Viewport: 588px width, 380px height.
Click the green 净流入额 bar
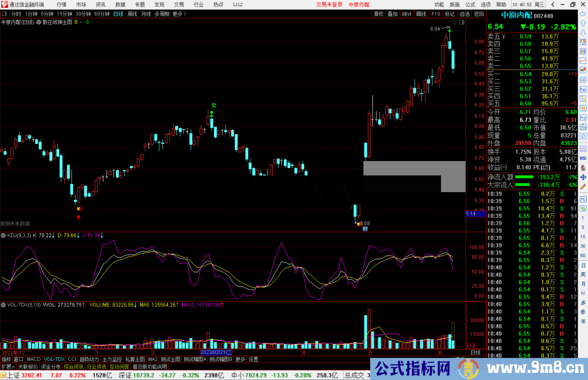point(524,177)
